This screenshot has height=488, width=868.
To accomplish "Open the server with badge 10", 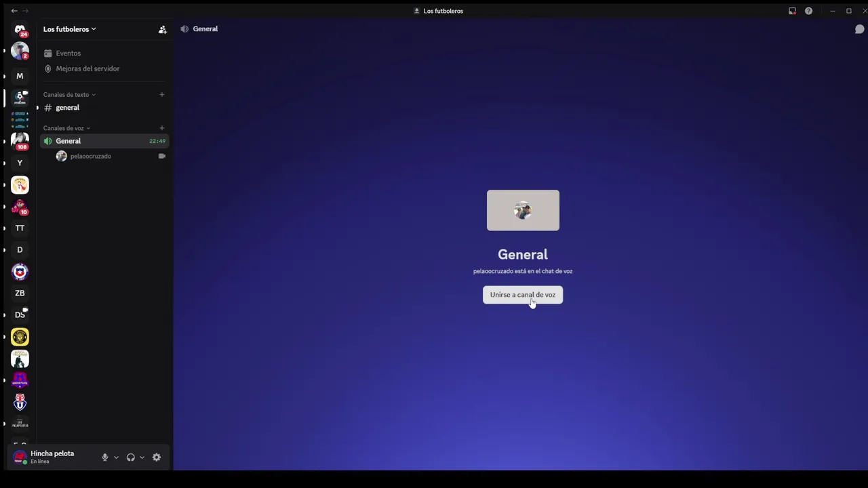I will tap(20, 206).
